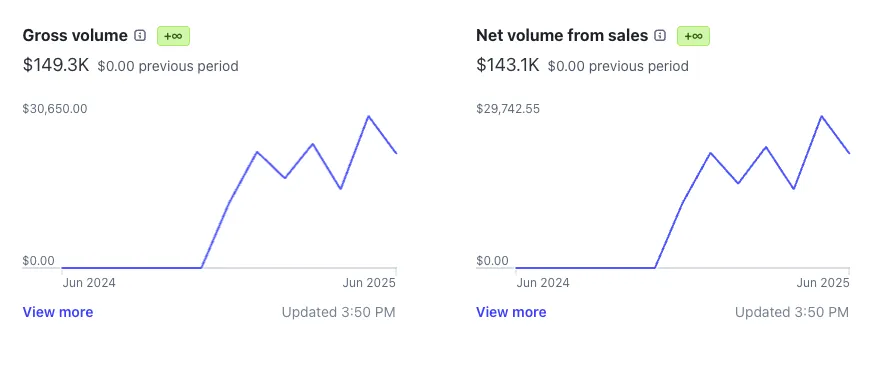Click Updated 3:50 PM under Gross volume
The width and height of the screenshot is (876, 376).
coord(339,312)
